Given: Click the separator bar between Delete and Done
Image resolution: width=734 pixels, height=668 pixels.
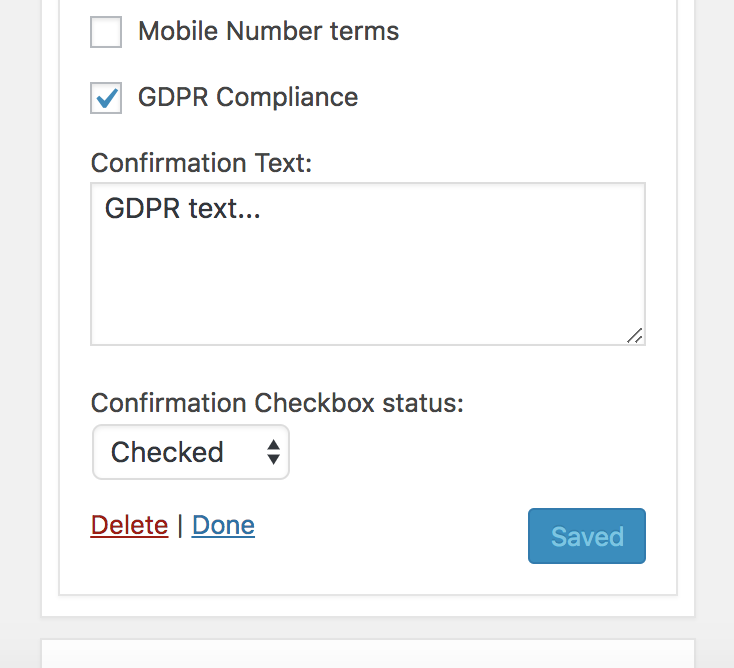Looking at the screenshot, I should pyautogui.click(x=180, y=525).
